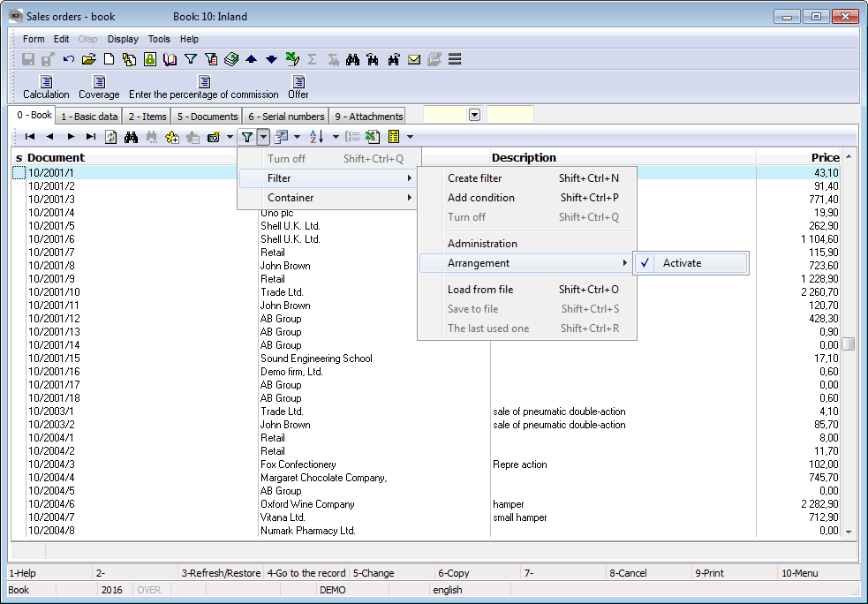
Task: Click the envelope mail icon in toolbar
Action: pyautogui.click(x=413, y=59)
